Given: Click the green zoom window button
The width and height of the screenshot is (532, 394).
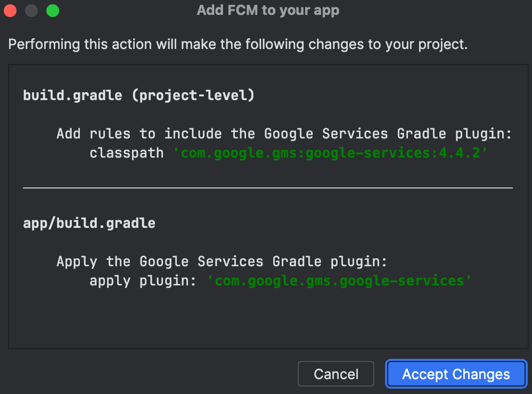Looking at the screenshot, I should (53, 11).
